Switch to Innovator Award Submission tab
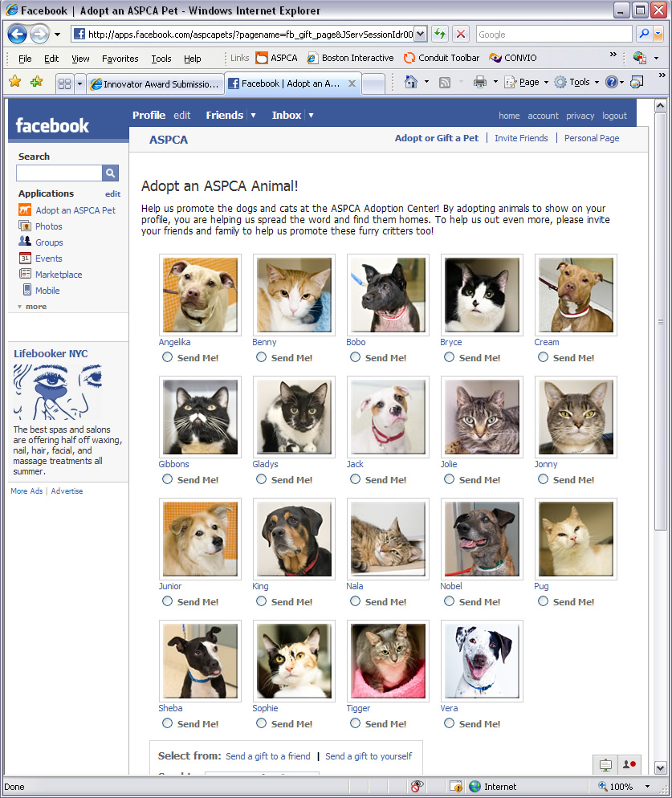This screenshot has height=798, width=672. click(155, 84)
